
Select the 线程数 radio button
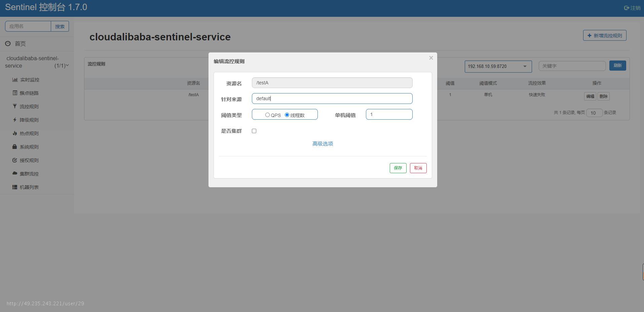point(287,115)
